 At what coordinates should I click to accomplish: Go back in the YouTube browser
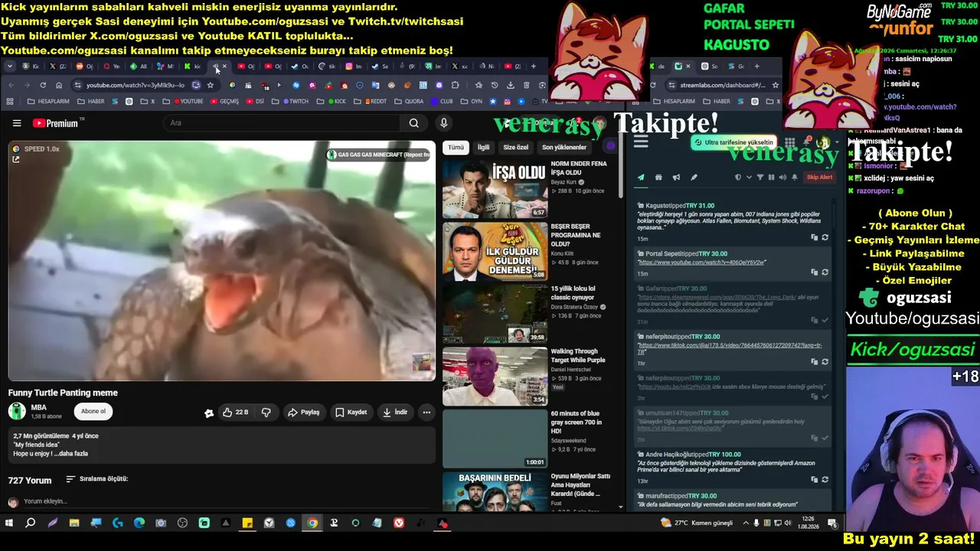coord(11,85)
